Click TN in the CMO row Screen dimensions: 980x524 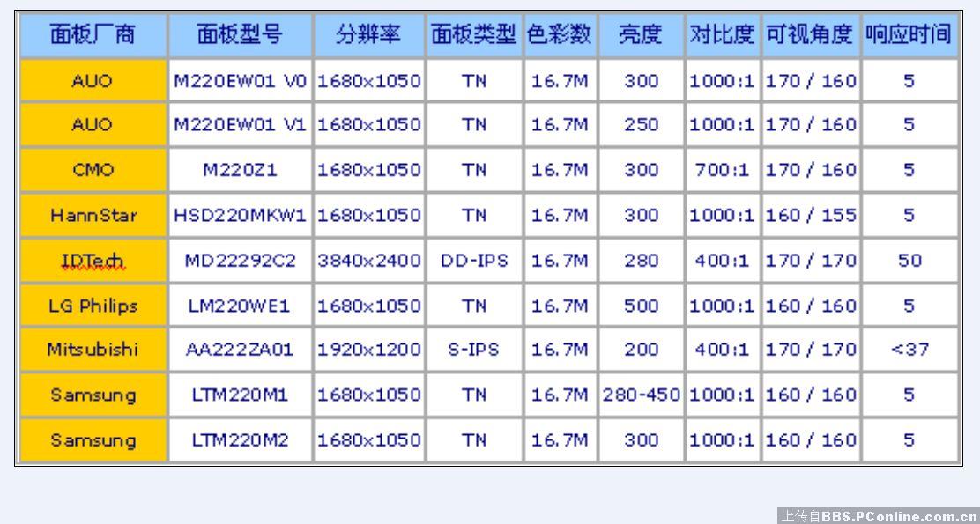pyautogui.click(x=474, y=170)
